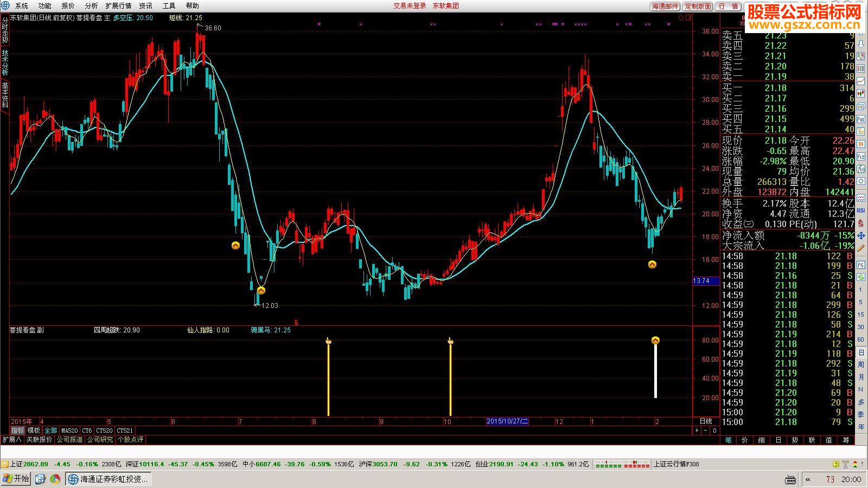Image resolution: width=868 pixels, height=488 pixels.
Task: Open the orange document sidebar icon
Action: coord(861,144)
